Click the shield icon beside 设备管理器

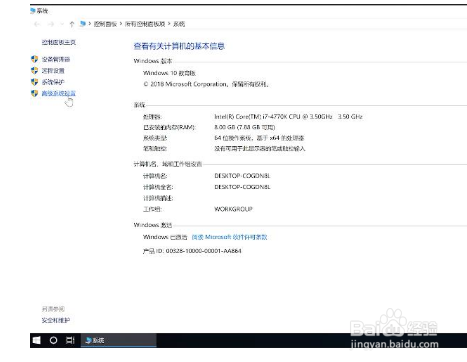tap(34, 59)
